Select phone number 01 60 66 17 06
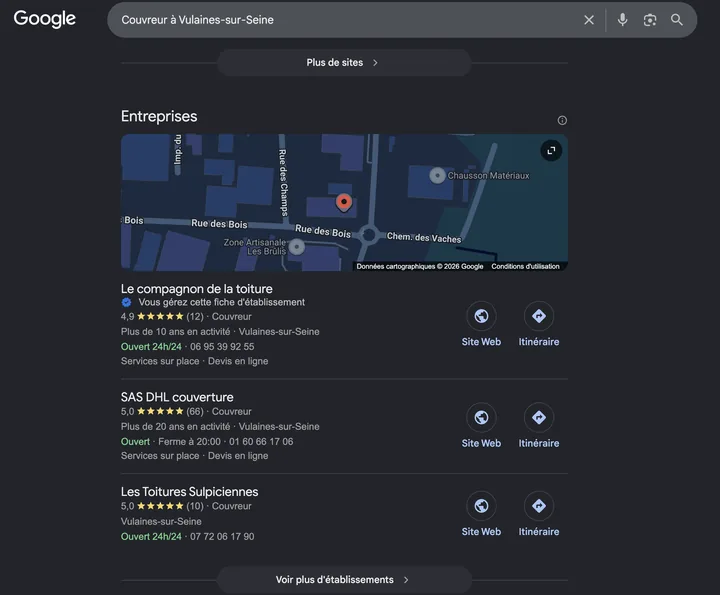 pos(261,442)
